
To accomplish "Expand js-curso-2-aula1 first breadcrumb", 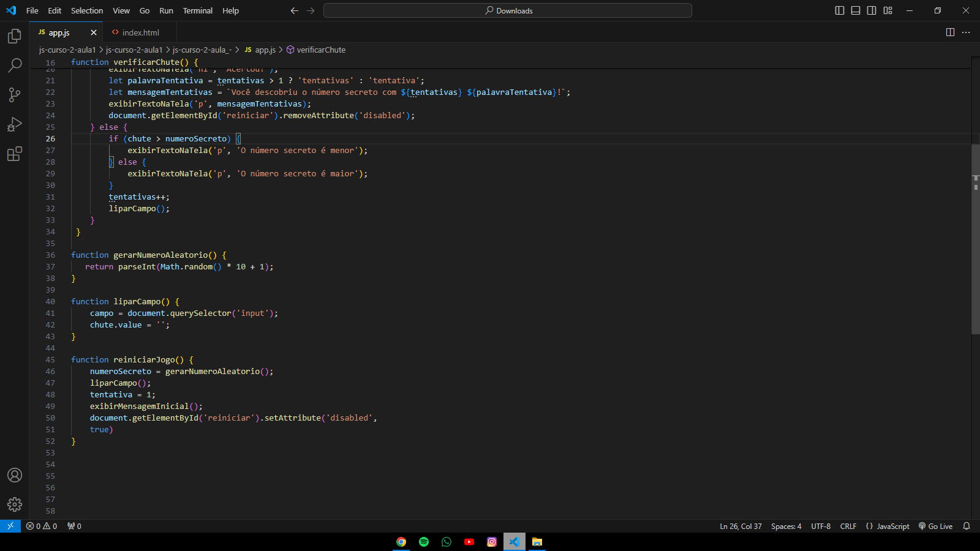I will click(x=67, y=50).
